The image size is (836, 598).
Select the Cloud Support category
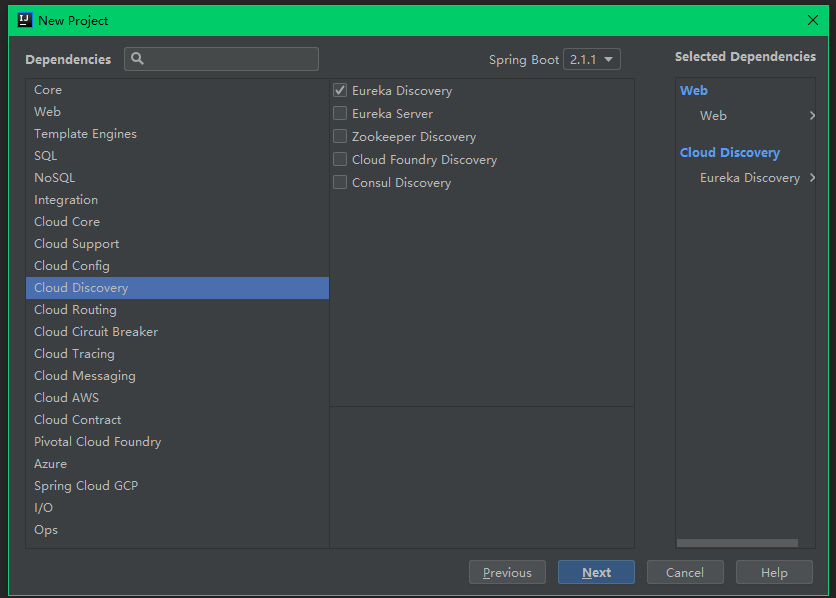coord(178,244)
